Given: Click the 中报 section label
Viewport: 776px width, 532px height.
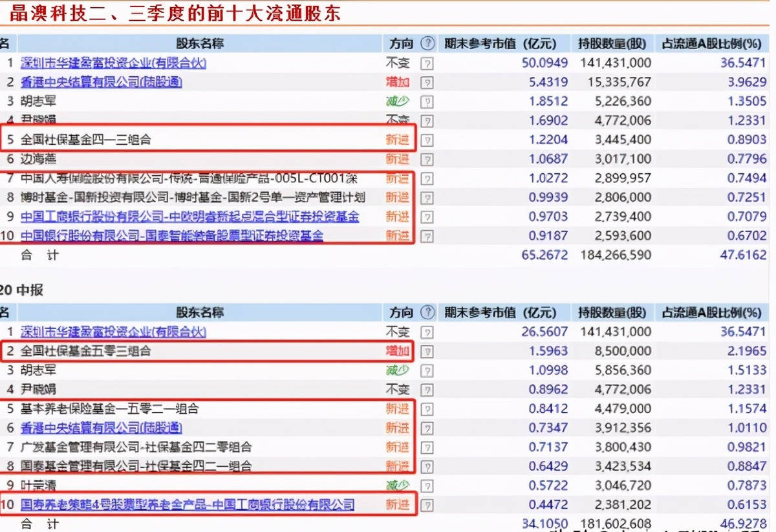Looking at the screenshot, I should tap(30, 290).
